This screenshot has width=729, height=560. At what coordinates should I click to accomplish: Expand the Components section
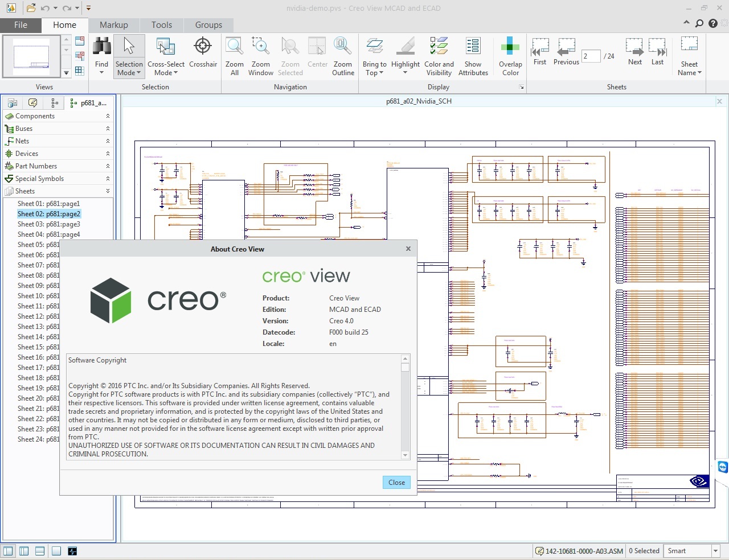point(108,116)
